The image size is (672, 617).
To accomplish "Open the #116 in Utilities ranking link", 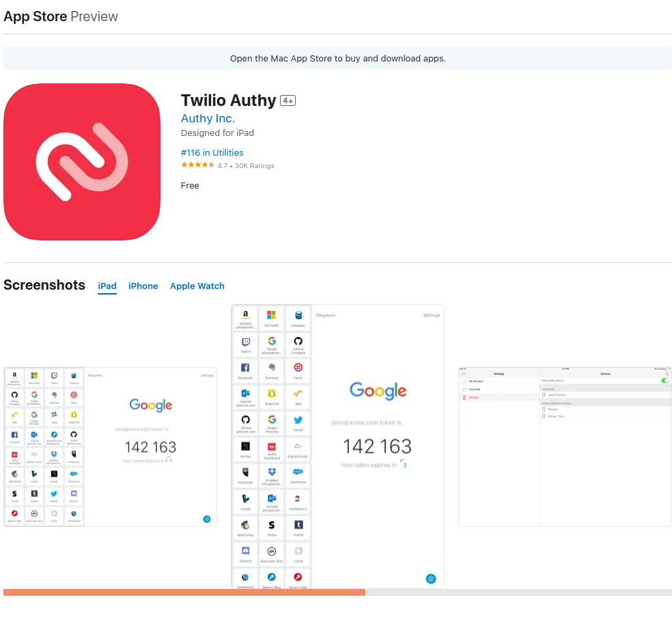I will coord(212,152).
